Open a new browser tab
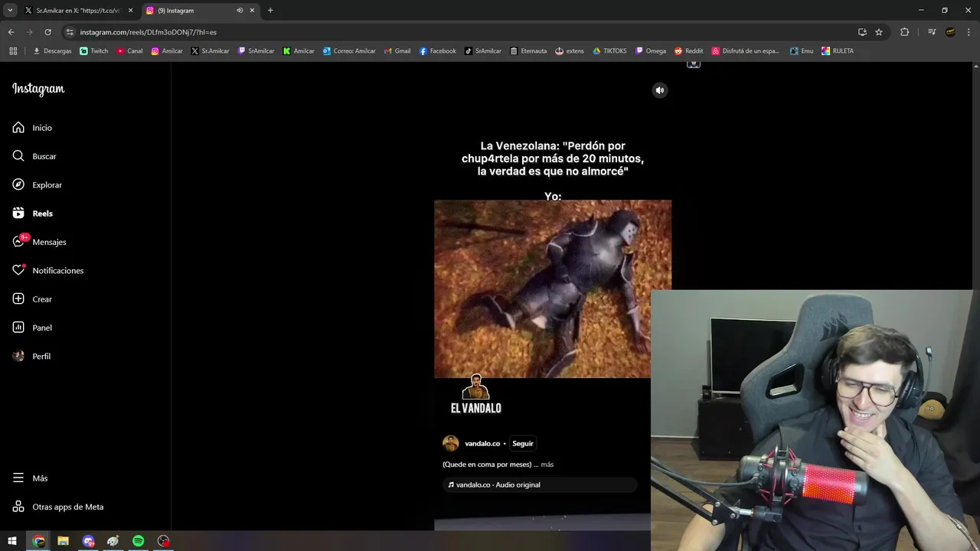The image size is (980, 551). 270,11
